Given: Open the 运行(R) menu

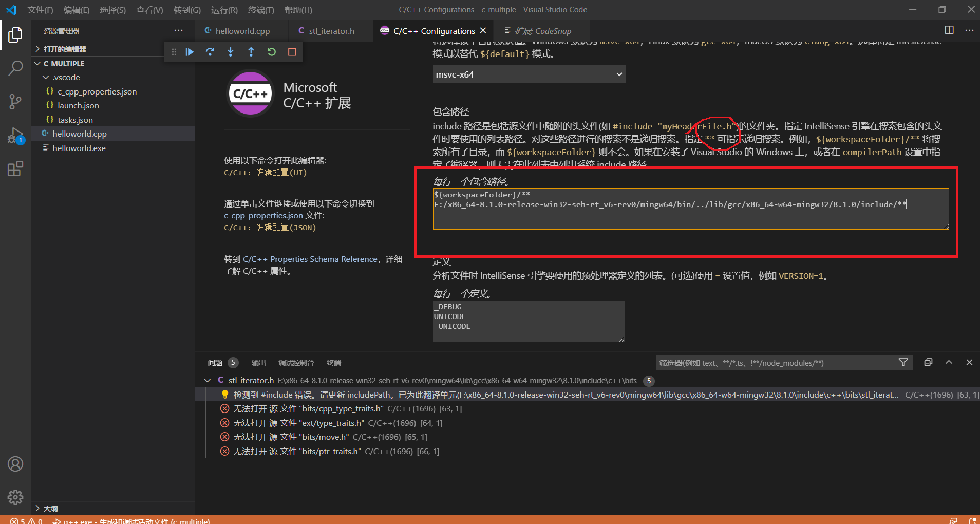Looking at the screenshot, I should (x=224, y=10).
